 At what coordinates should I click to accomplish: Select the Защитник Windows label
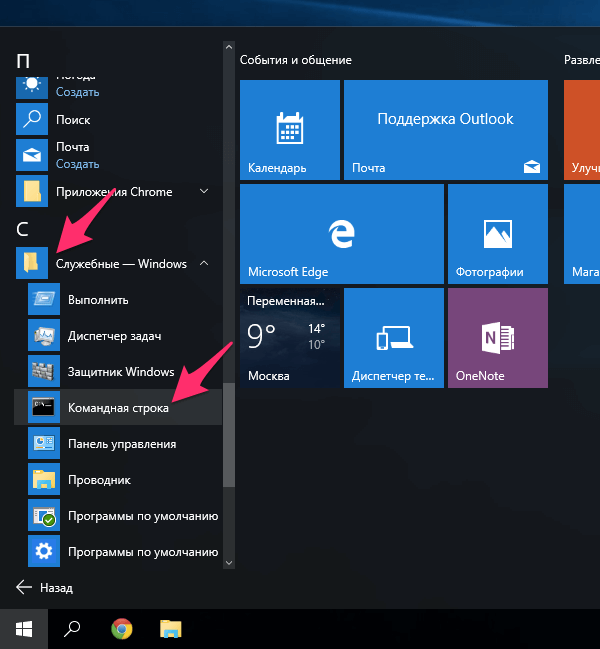(121, 372)
